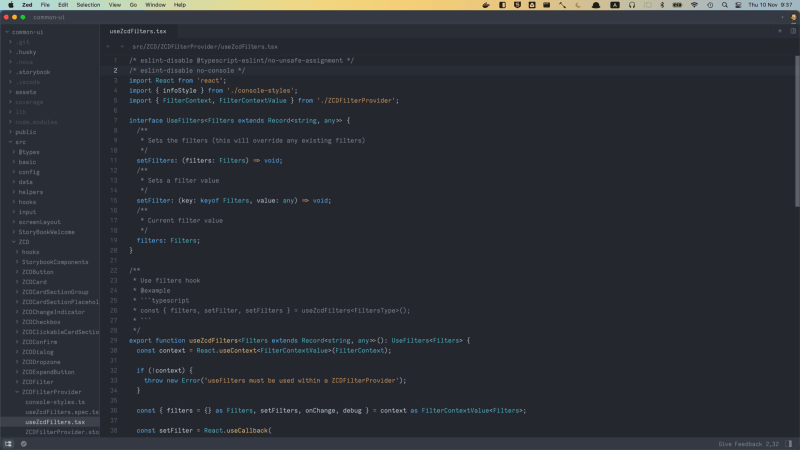
Task: Click the file path breadcrumb src/ZCD/ZCDFilterProvider/useZcdFilters.tsx
Action: click(x=205, y=46)
